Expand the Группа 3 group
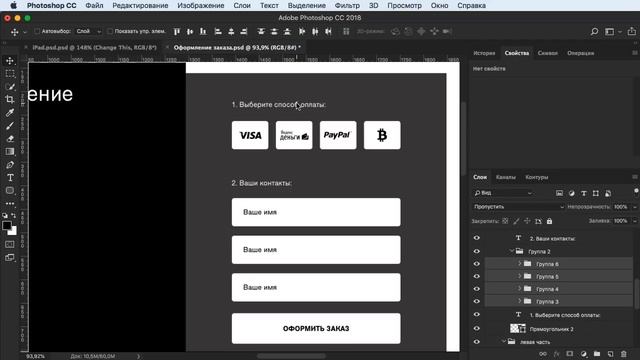Screen dimensions: 640x360 [520, 301]
